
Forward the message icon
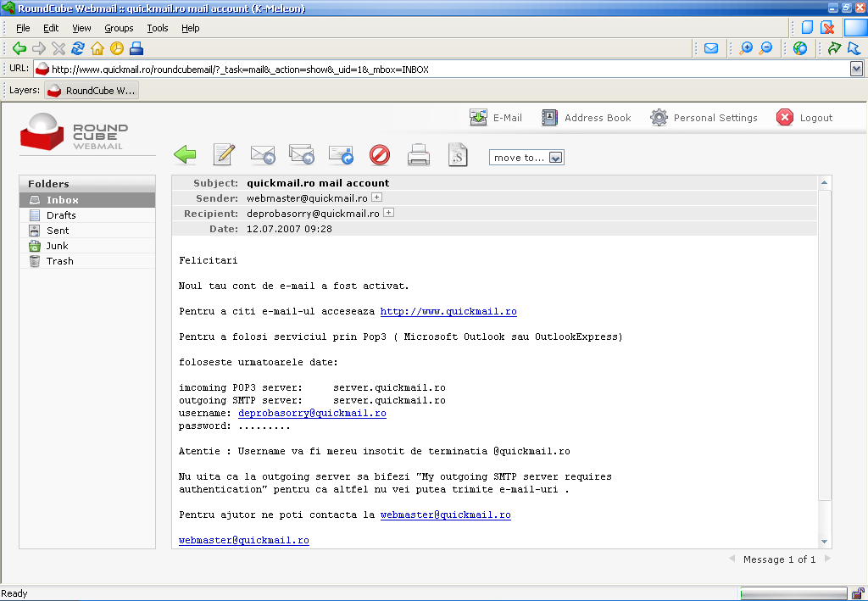click(x=341, y=155)
